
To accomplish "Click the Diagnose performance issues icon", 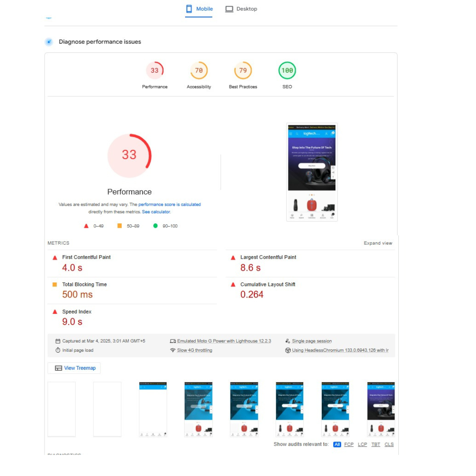I will pos(48,42).
